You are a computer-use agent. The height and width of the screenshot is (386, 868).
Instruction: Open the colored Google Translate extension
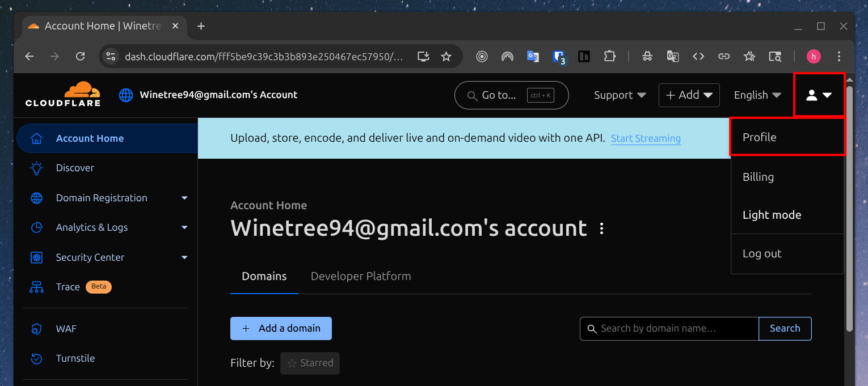tap(533, 56)
